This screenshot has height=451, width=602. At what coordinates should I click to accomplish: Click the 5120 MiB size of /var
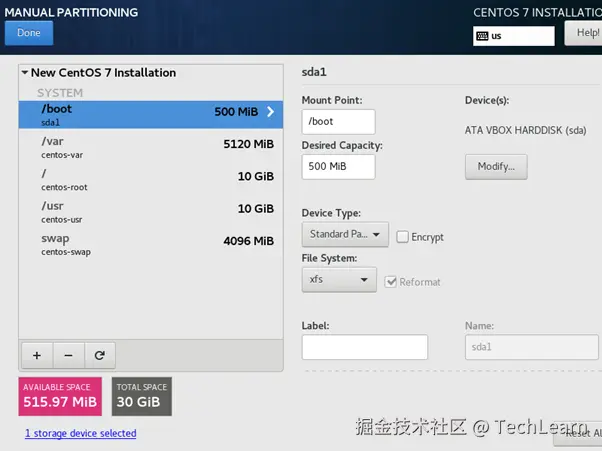[248, 144]
